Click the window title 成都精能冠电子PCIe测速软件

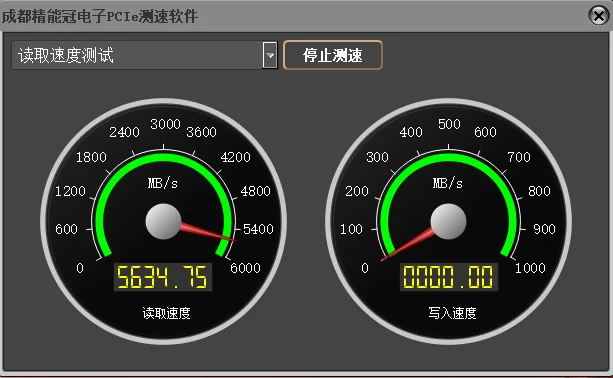pyautogui.click(x=100, y=16)
